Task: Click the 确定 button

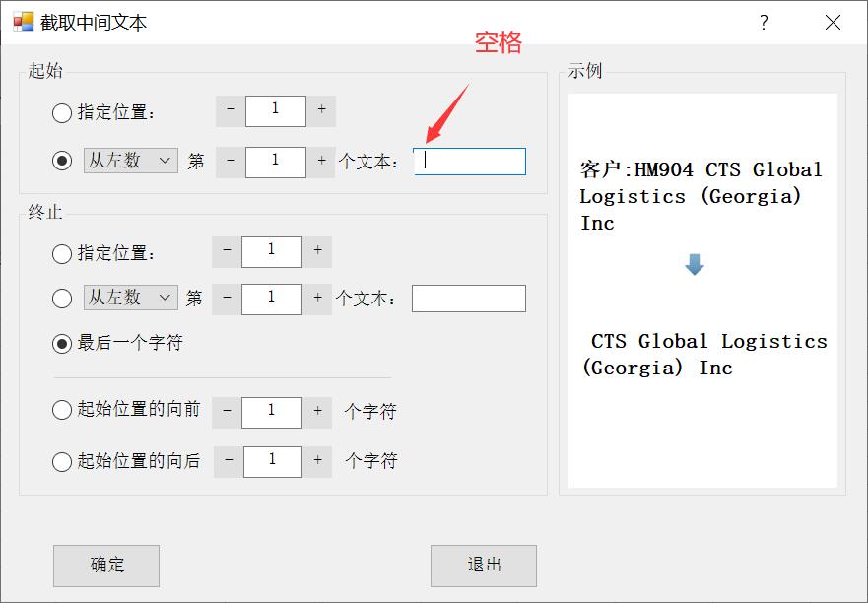Action: (106, 566)
